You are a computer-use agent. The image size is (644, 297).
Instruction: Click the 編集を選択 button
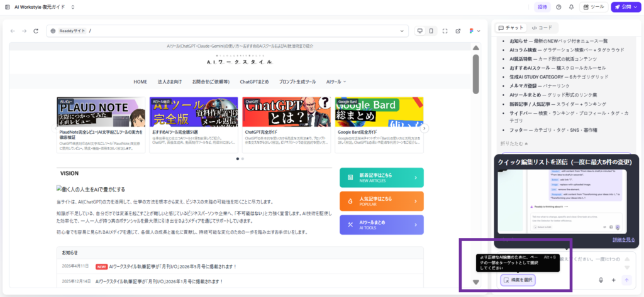click(518, 280)
